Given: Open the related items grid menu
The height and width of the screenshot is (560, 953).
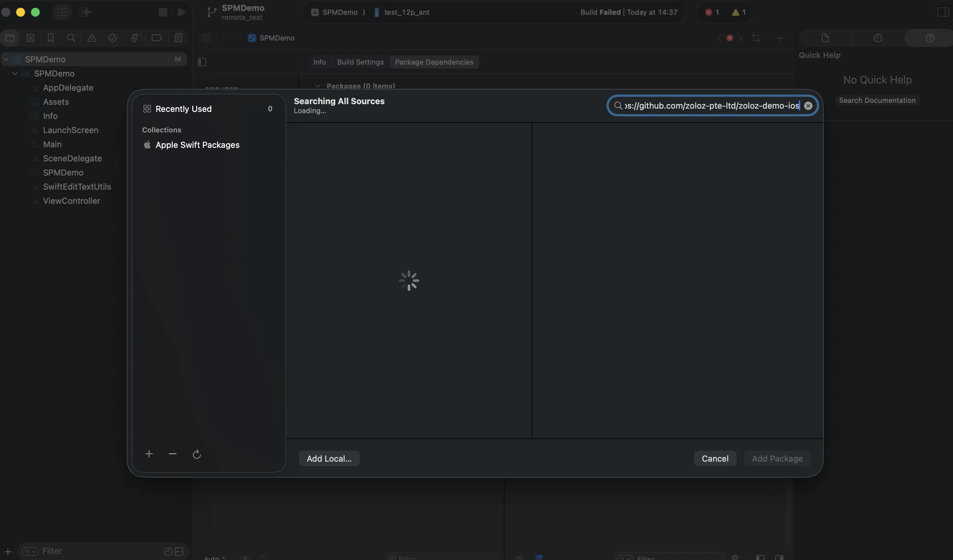Looking at the screenshot, I should pyautogui.click(x=206, y=38).
